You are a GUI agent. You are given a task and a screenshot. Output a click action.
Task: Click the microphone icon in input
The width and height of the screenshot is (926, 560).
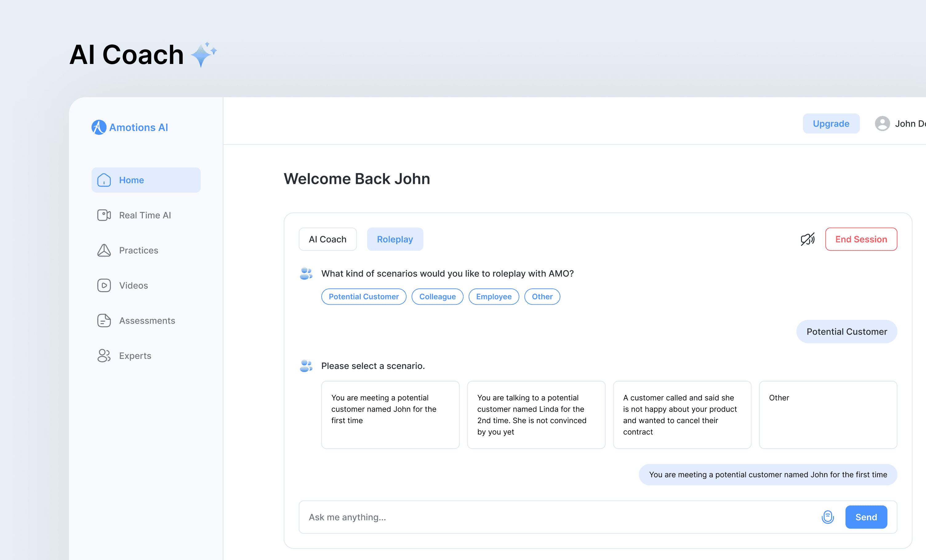coord(828,517)
